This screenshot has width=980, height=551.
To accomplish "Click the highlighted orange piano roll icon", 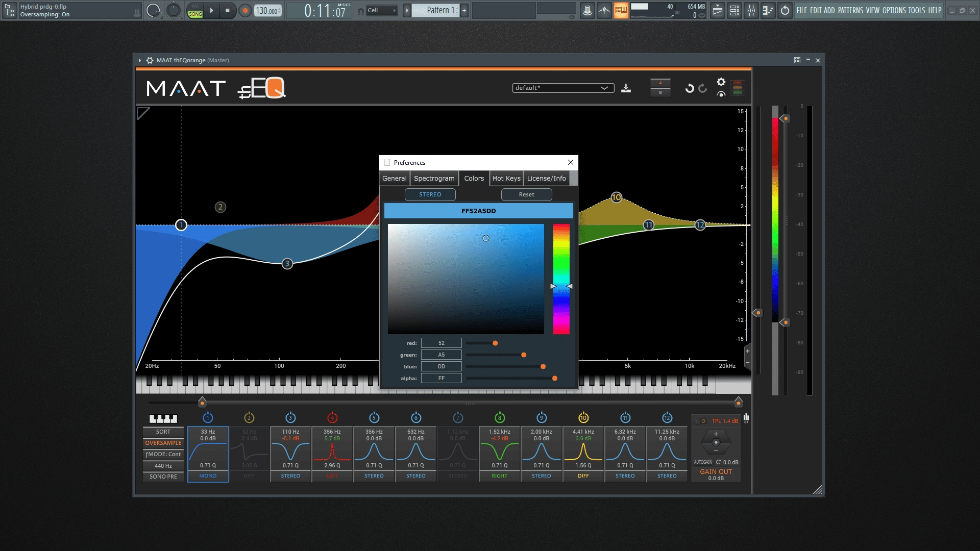I will (621, 10).
